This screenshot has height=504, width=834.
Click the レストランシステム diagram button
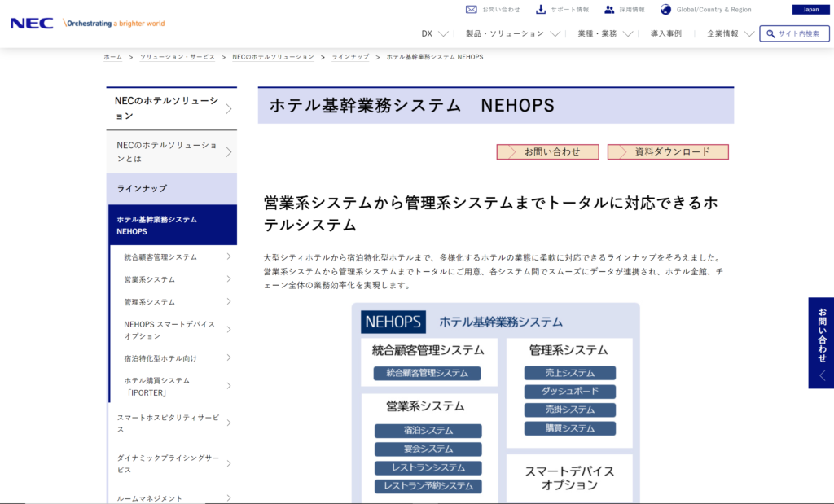coord(428,468)
